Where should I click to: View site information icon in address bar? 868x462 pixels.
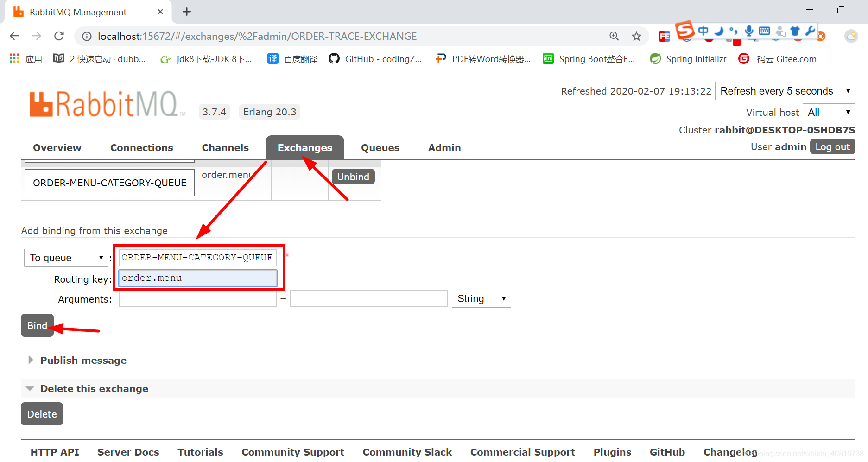point(87,36)
